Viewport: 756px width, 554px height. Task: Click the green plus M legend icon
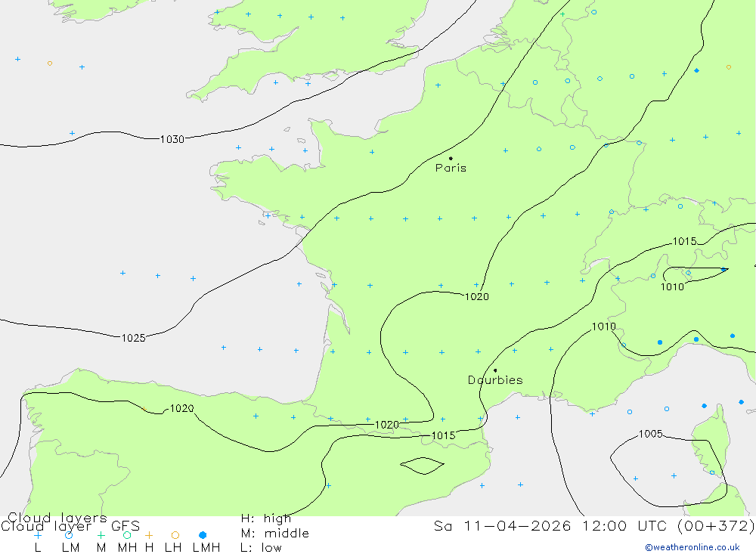pos(101,535)
